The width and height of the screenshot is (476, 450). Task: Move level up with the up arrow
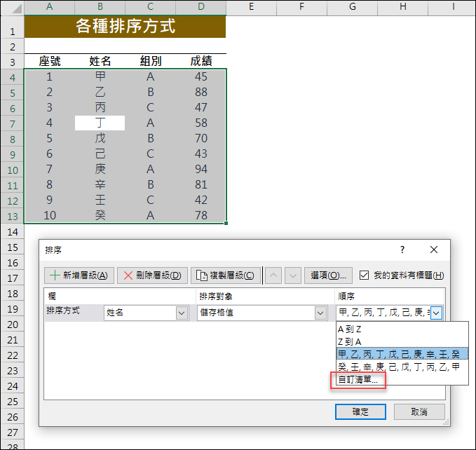tap(273, 275)
